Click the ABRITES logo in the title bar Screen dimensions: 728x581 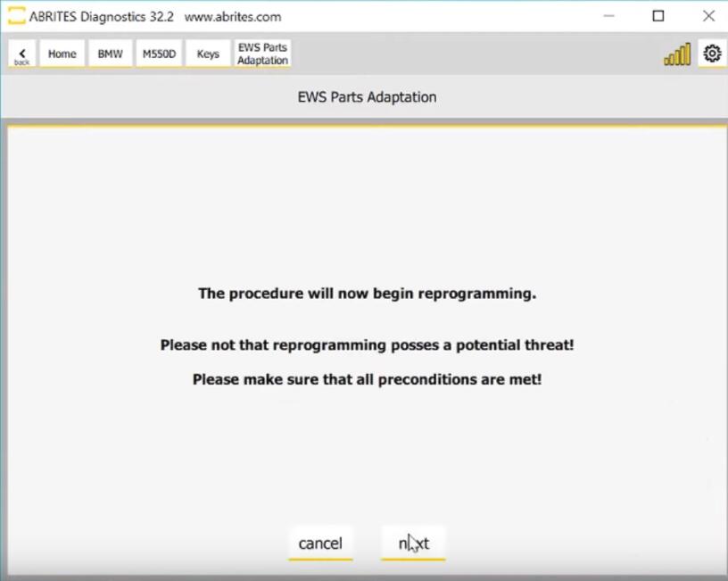17,15
